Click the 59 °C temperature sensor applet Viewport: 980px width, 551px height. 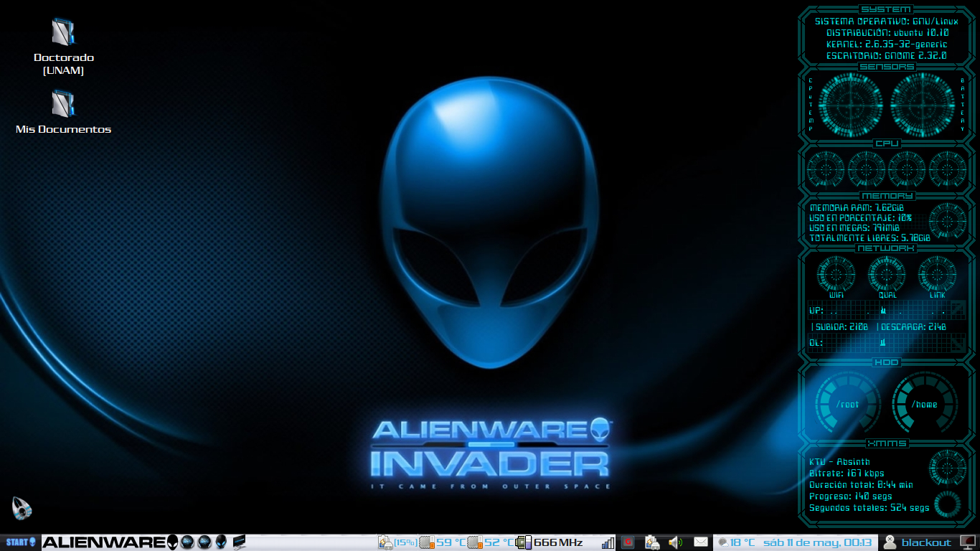click(443, 542)
